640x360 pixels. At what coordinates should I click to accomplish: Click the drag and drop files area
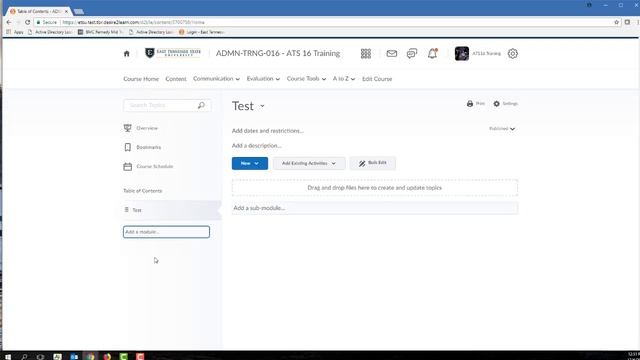[375, 188]
